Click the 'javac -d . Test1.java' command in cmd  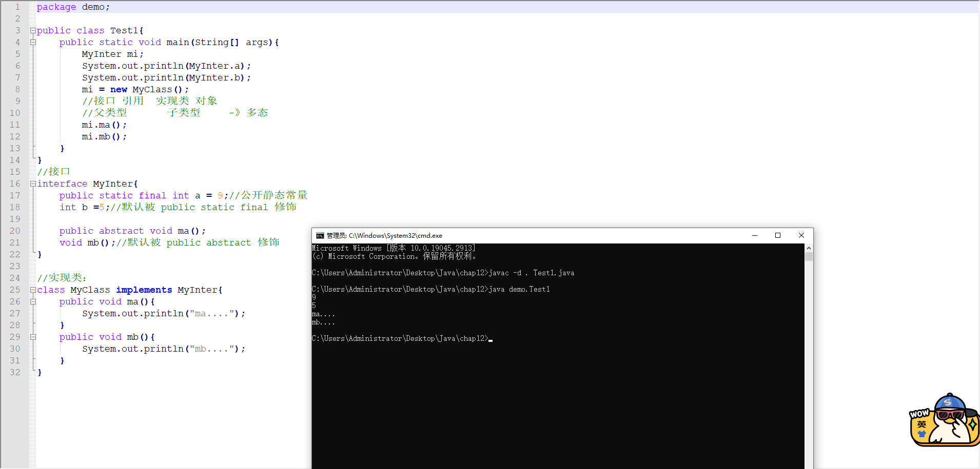[x=532, y=273]
